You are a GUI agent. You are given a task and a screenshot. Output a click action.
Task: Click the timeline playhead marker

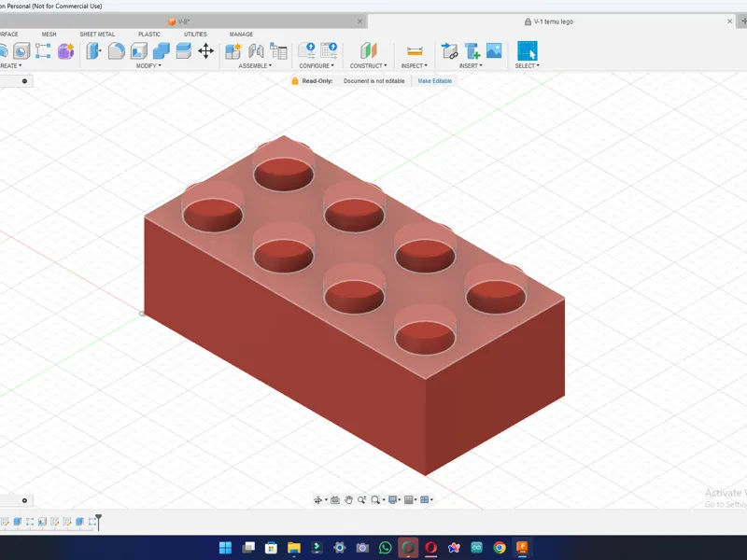(x=98, y=521)
